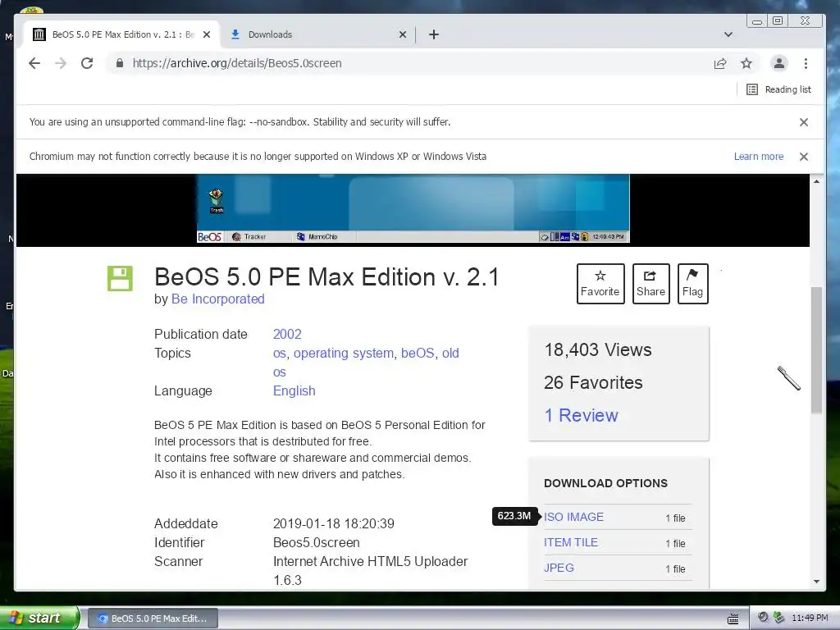
Task: Click the '26 Favorites' text
Action: (x=593, y=382)
